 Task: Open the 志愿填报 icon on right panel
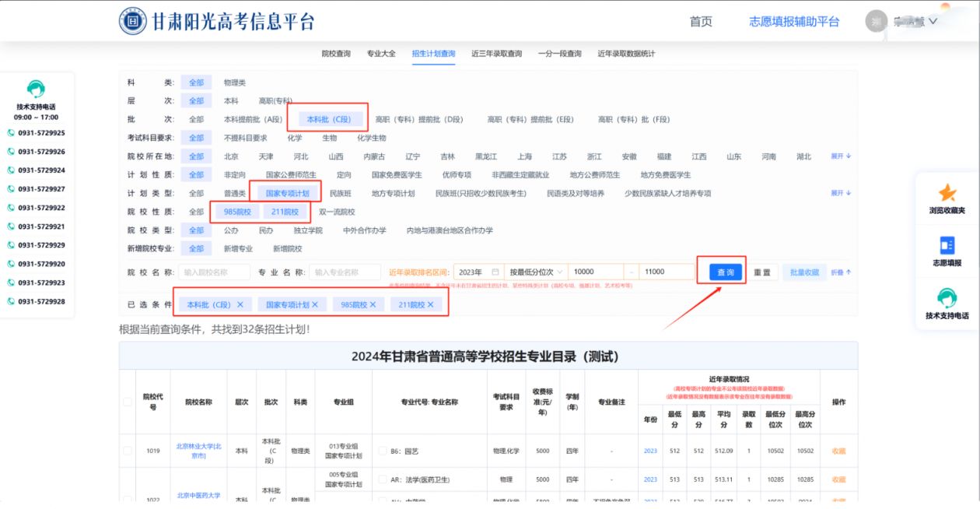[x=947, y=245]
